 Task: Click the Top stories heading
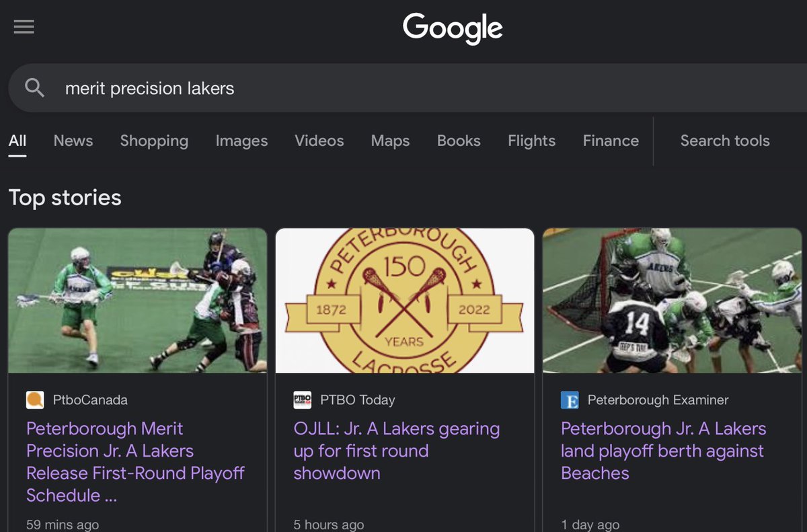click(x=65, y=198)
